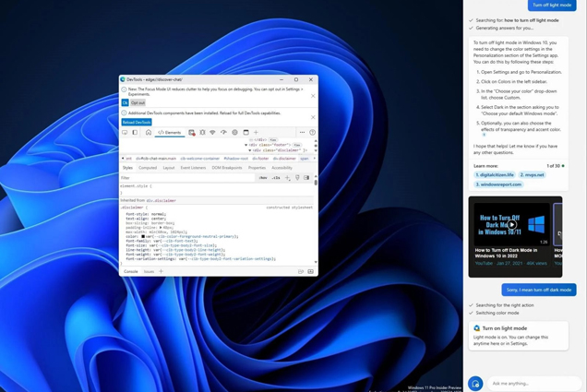Toggle the computed styles sidebar icon
Image resolution: width=587 pixels, height=392 pixels.
point(306,178)
